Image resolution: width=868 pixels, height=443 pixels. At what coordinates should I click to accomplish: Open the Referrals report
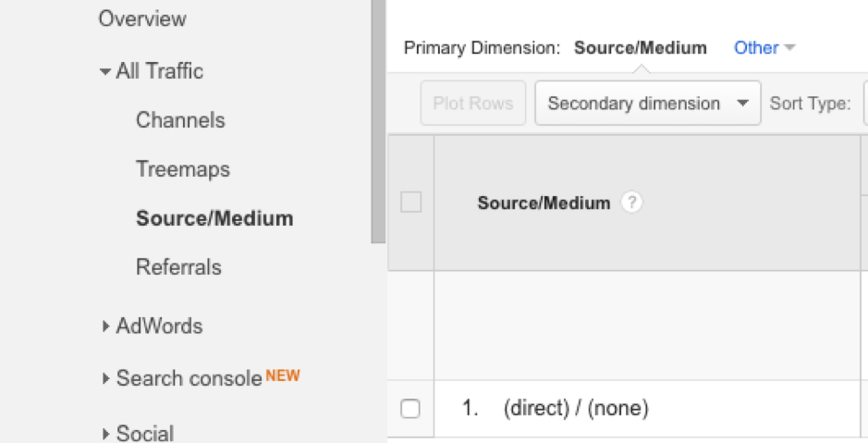point(178,267)
